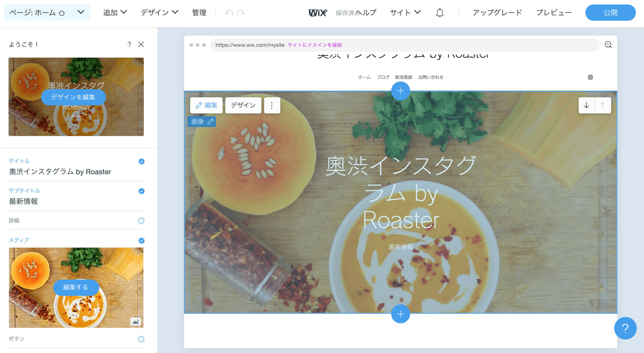
Task: Open the three-dot more options menu
Action: 272,105
